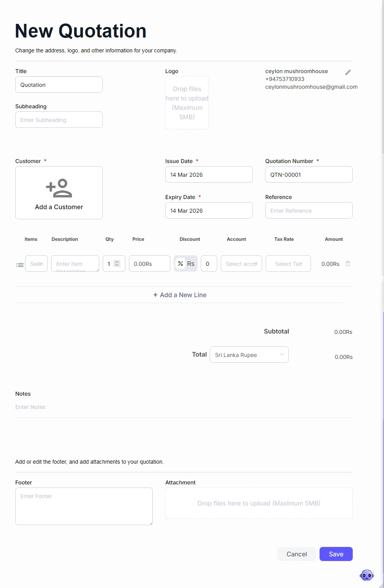This screenshot has width=384, height=588.
Task: Click the Logo upload drop zone
Action: click(x=187, y=103)
